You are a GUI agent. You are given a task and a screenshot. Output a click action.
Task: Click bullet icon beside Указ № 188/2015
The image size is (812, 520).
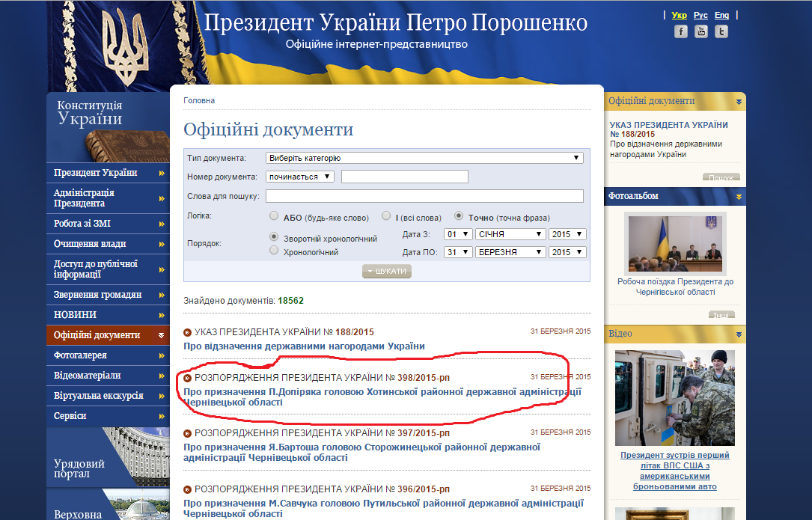pos(188,332)
